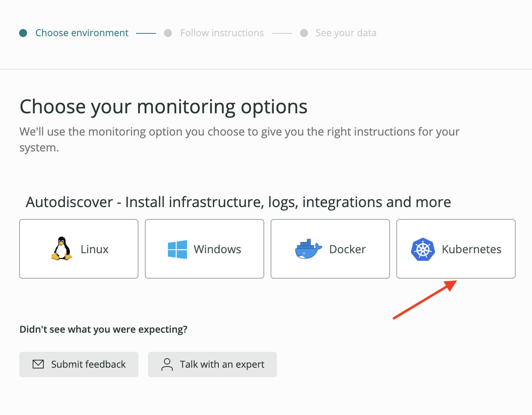Click the Linux penguin icon
Screen dimensions: 532x415
[62, 249]
